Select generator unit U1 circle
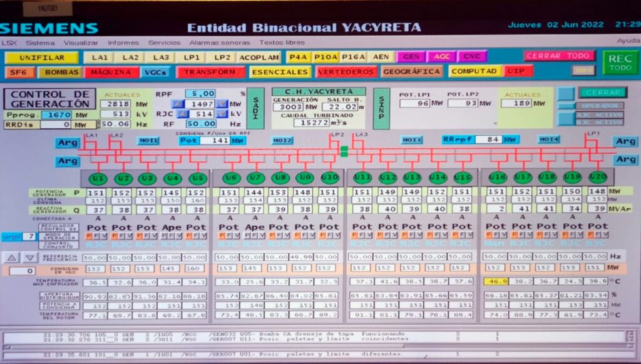This screenshot has height=364, width=641. click(98, 178)
